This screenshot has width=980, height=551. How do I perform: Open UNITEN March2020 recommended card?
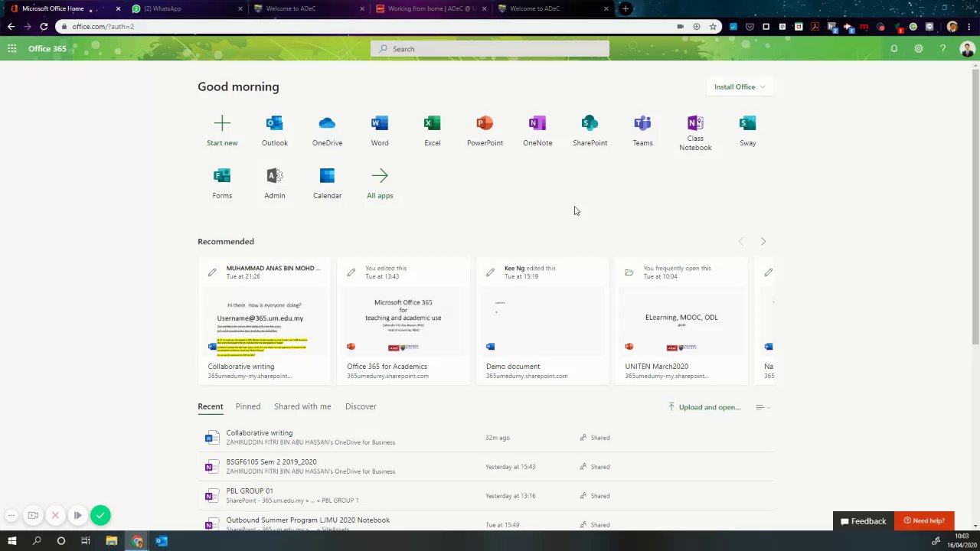point(681,321)
